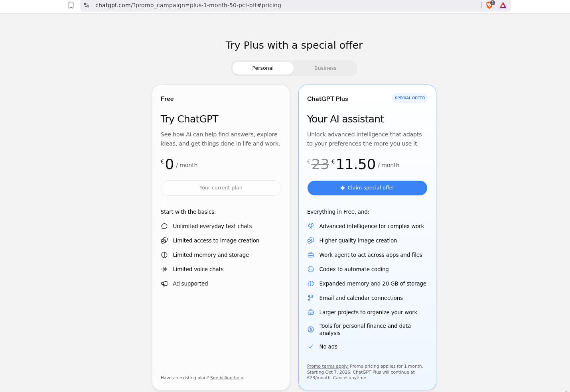Click the SPECIAL OFFER badge on ChatGPT Plus
570x392 pixels.
[410, 98]
